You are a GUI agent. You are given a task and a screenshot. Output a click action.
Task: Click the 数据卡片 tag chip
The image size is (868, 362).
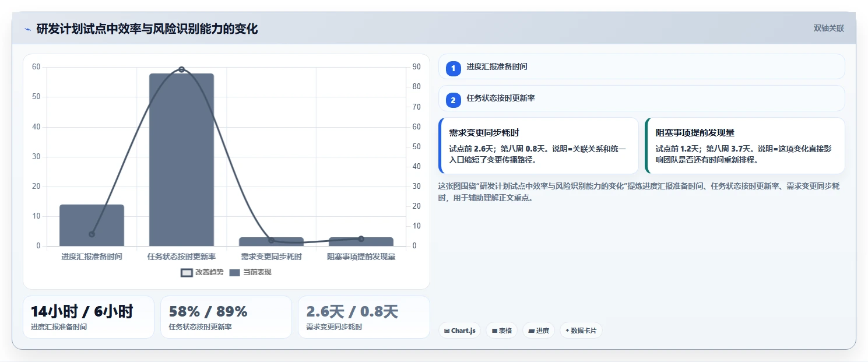[581, 331]
